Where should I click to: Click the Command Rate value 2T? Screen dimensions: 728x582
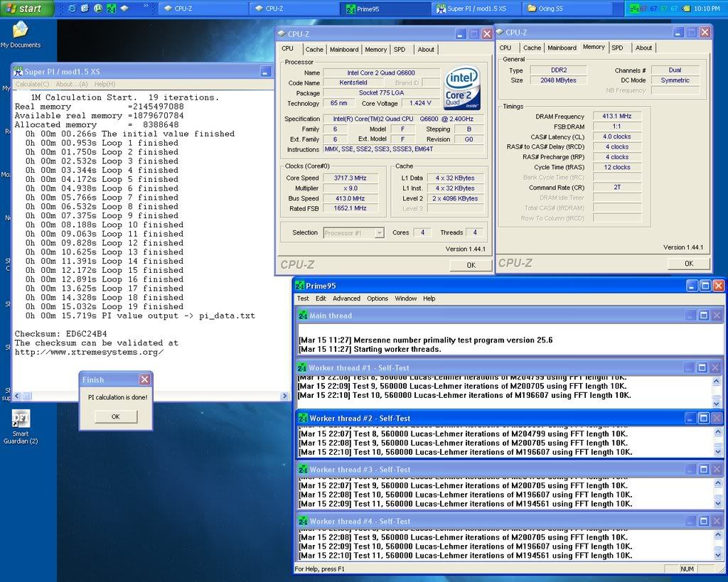coord(616,187)
